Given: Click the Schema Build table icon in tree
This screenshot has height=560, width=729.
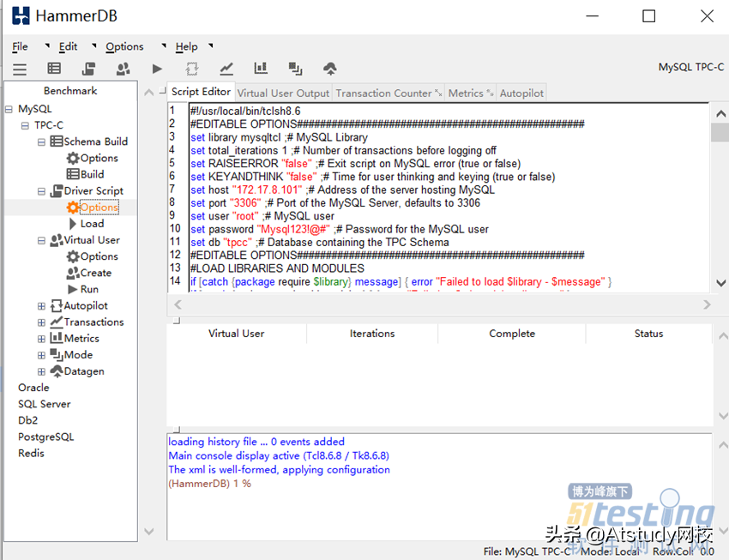Looking at the screenshot, I should point(57,142).
